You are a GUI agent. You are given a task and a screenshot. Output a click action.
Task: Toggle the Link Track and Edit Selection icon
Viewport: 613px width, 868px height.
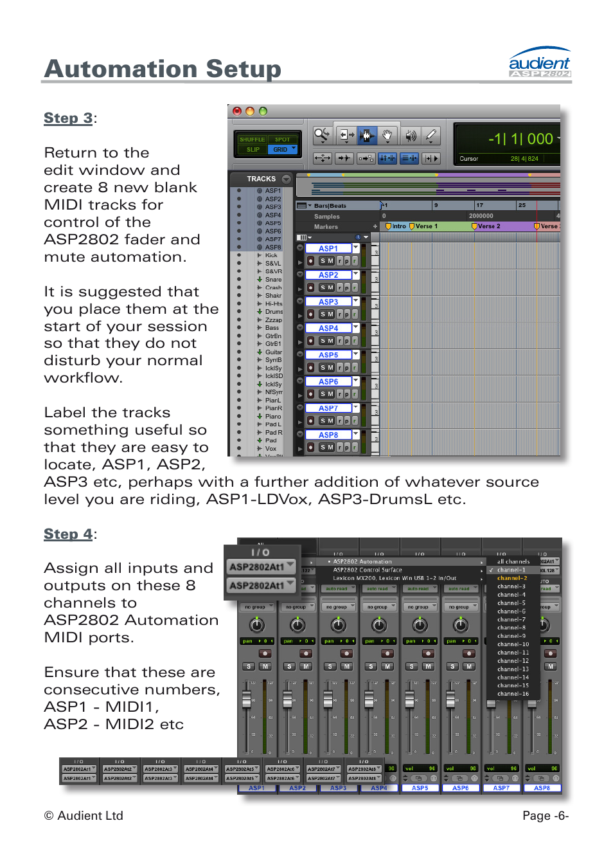(409, 158)
